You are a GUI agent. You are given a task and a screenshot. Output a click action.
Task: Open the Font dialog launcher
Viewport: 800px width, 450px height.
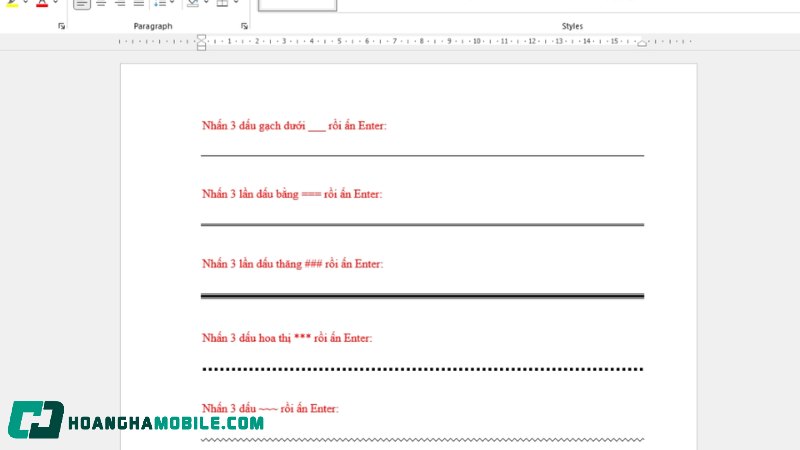61,26
